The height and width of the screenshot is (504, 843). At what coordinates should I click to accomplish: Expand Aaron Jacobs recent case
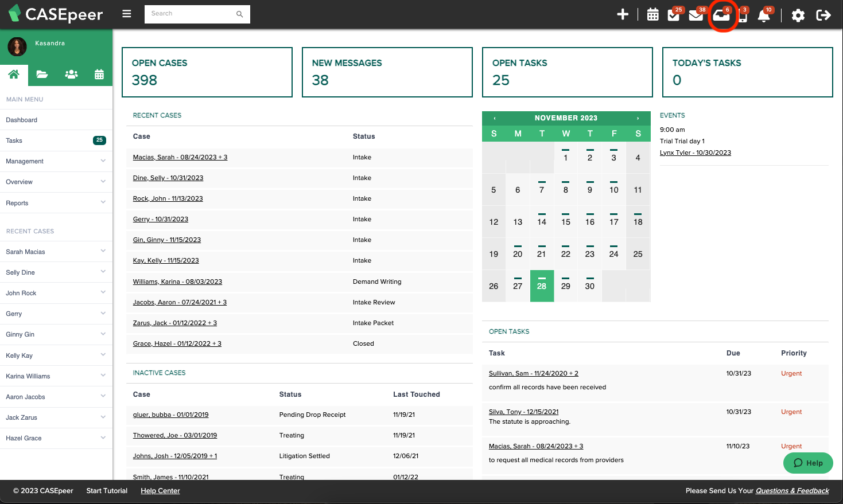(56, 397)
